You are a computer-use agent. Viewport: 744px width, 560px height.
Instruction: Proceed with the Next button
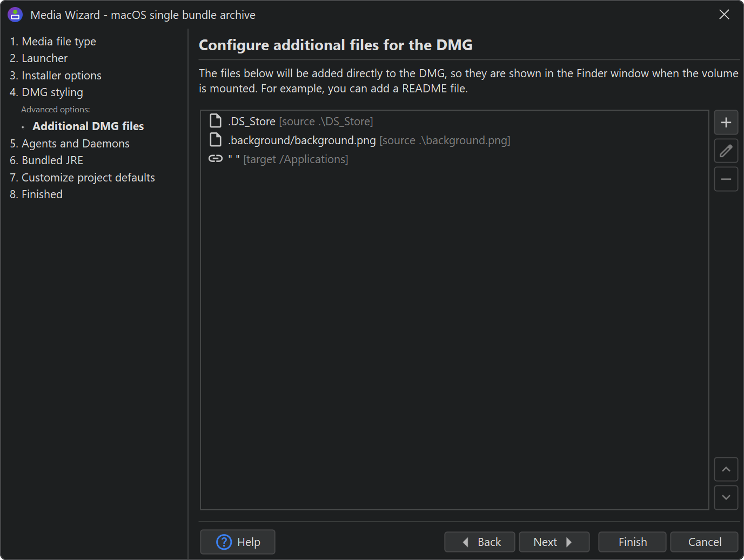point(553,542)
